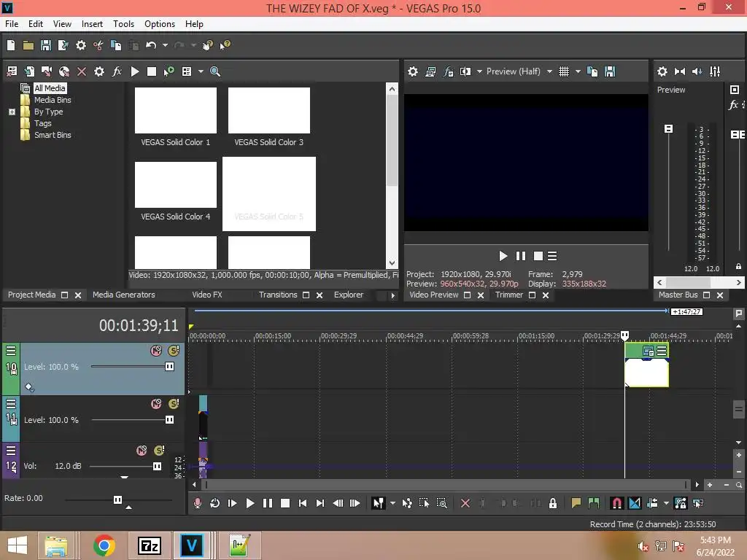
Task: Toggle Split Screen View icon
Action: click(465, 71)
